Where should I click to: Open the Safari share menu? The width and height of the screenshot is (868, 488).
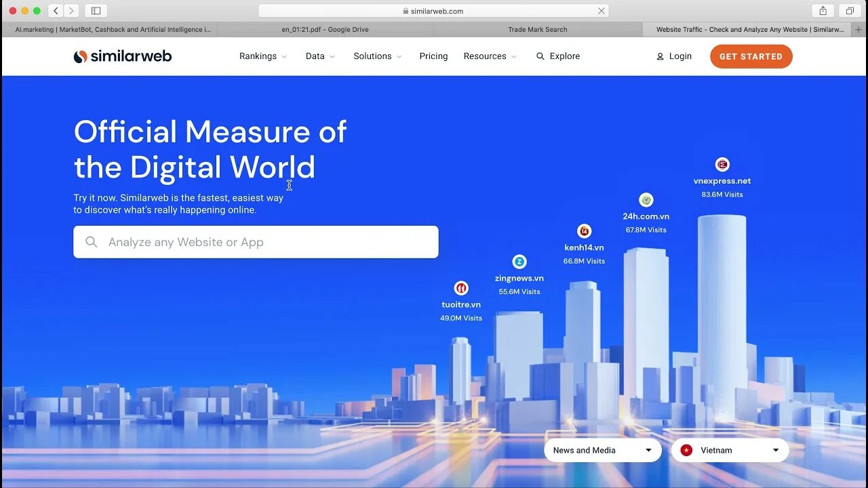click(x=823, y=11)
